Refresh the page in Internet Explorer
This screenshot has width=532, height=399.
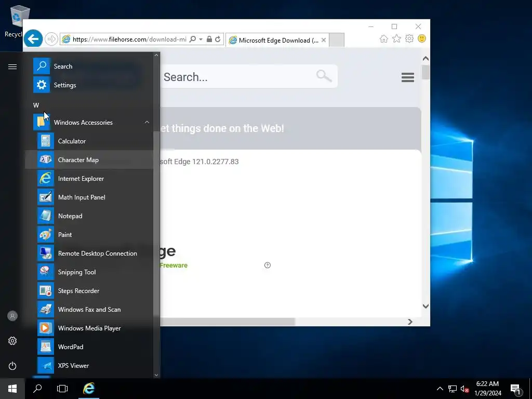point(218,39)
